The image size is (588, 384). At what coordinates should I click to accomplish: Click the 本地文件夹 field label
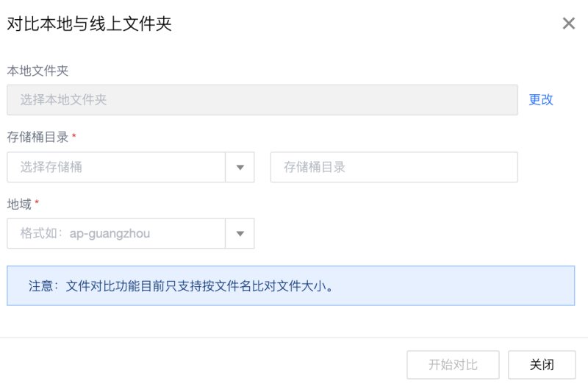[x=37, y=71]
